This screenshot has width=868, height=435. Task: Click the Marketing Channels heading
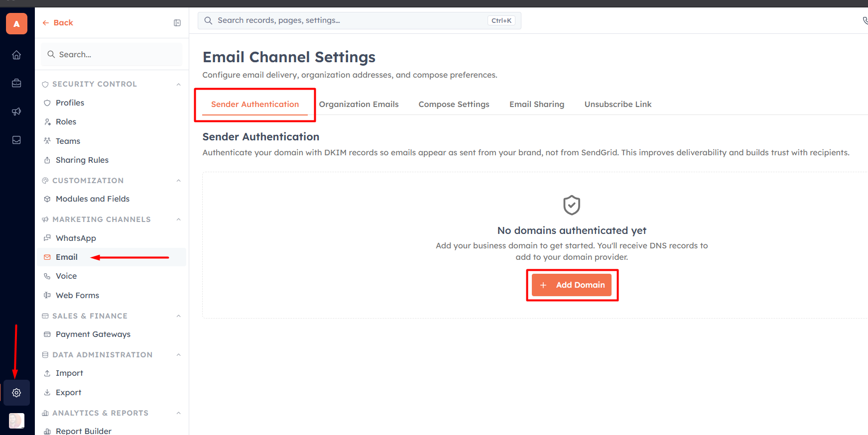(102, 219)
